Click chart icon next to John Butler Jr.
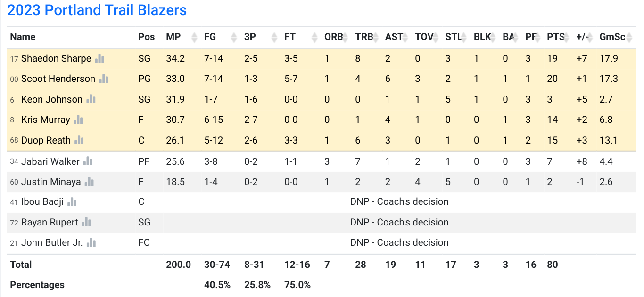 click(x=91, y=243)
